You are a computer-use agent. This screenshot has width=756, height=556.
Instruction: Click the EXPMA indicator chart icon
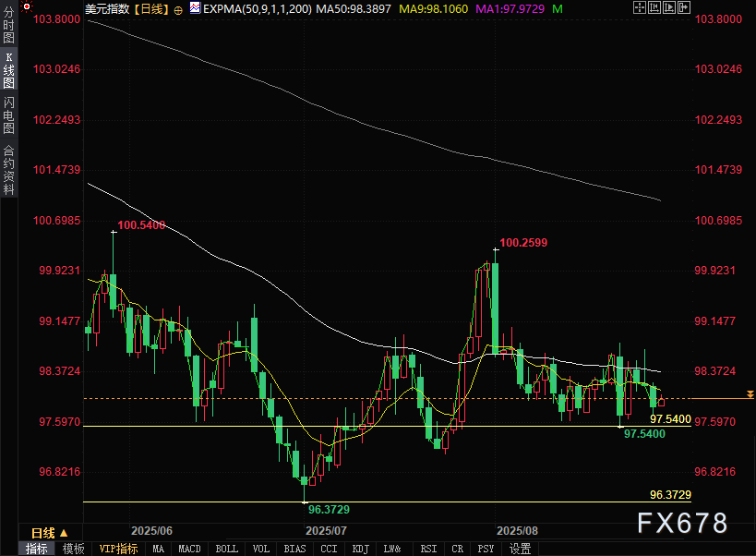pyautogui.click(x=195, y=7)
